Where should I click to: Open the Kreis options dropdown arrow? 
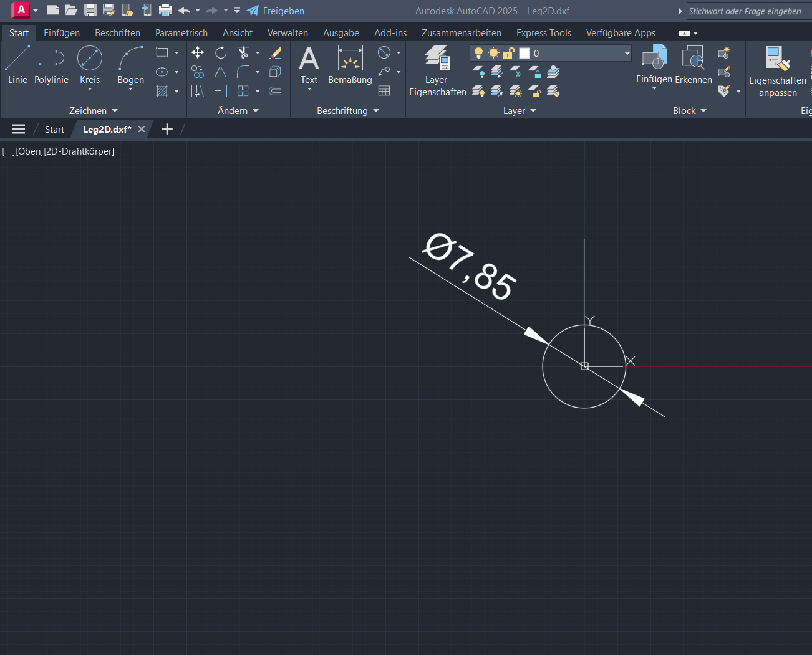[x=90, y=89]
